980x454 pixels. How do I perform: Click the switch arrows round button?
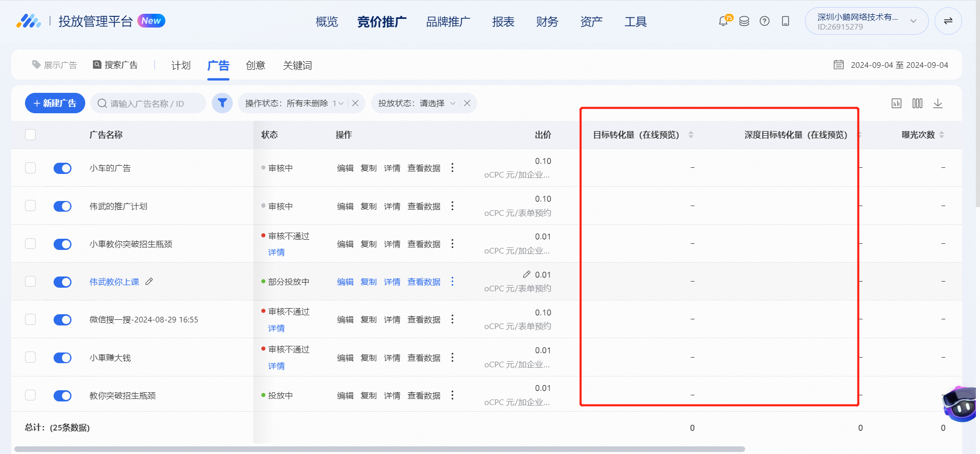tap(948, 21)
